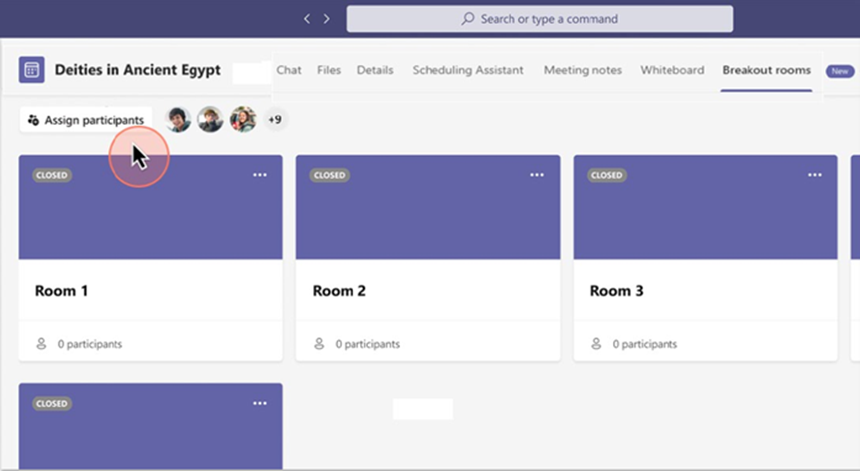Click the Room 1 title
This screenshot has height=471, width=860.
click(61, 291)
